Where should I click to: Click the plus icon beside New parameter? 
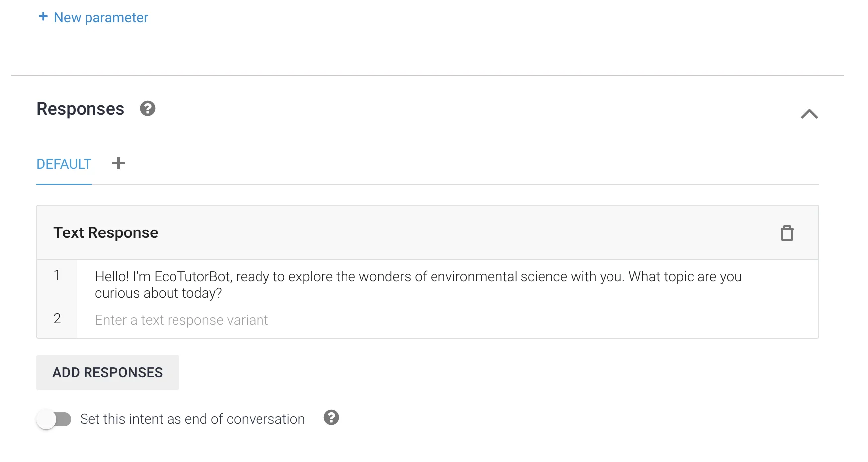coord(43,17)
